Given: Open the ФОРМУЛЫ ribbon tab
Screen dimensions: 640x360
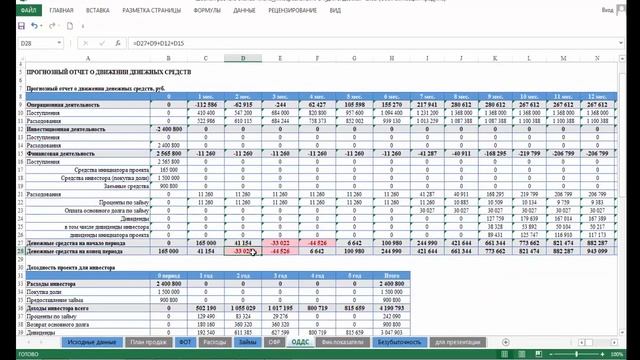Looking at the screenshot, I should pos(207,10).
